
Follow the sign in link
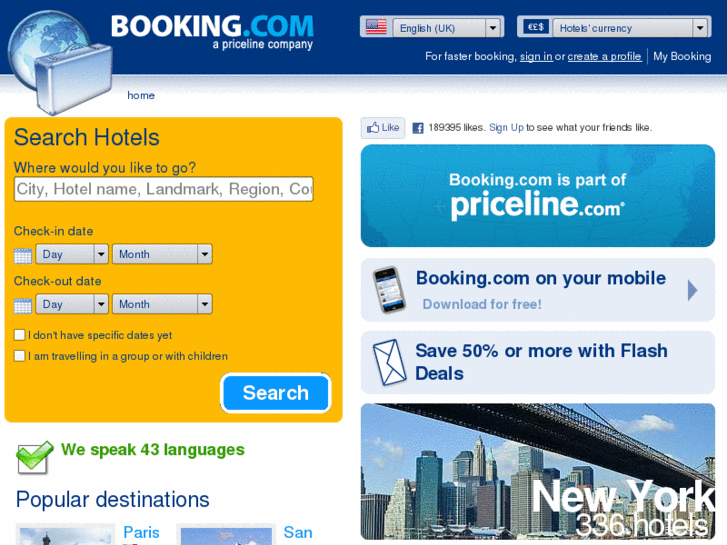pyautogui.click(x=536, y=57)
